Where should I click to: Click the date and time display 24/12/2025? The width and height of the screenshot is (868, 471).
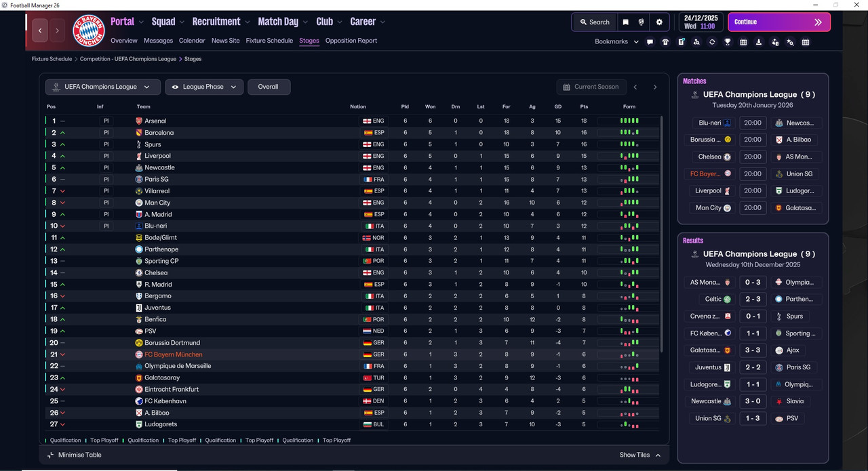pyautogui.click(x=701, y=22)
